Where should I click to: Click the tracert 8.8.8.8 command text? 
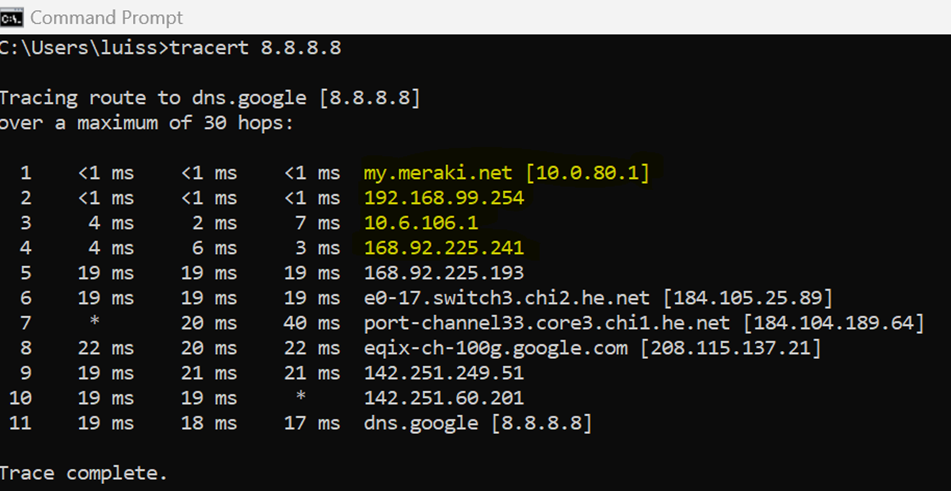coord(255,48)
